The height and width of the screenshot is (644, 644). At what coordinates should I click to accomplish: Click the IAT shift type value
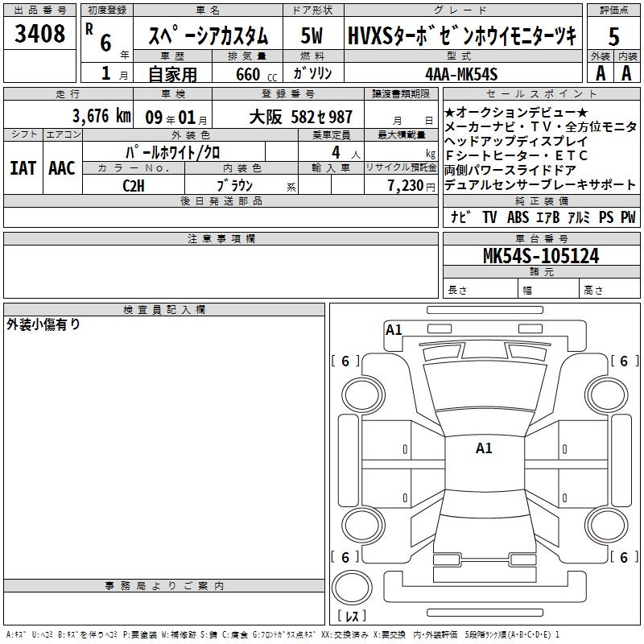coord(22,168)
